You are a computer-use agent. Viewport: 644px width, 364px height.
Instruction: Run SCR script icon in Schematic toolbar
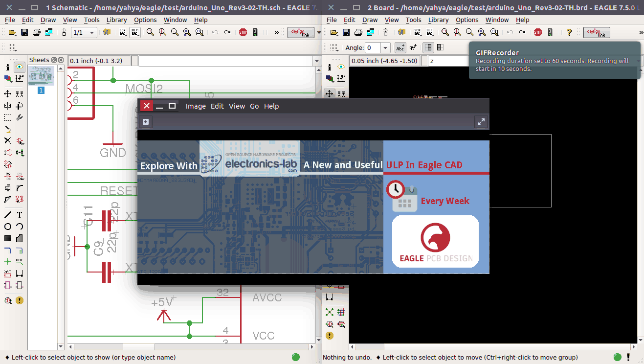123,32
